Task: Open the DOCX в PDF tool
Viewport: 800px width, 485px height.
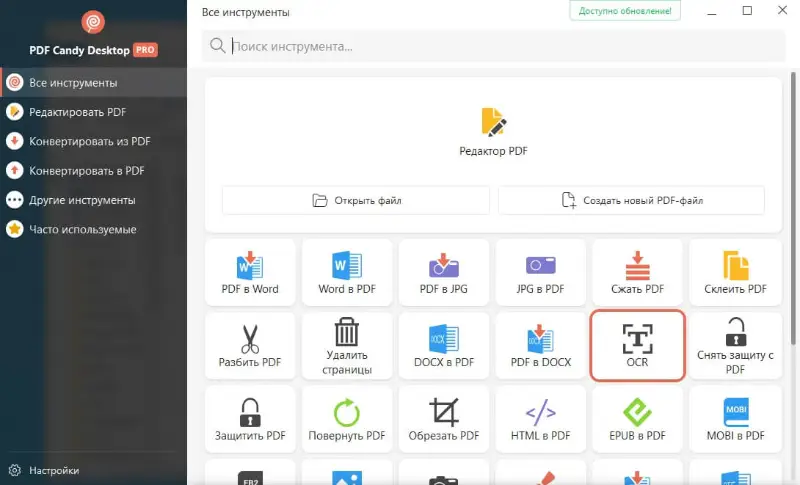Action: click(x=444, y=346)
